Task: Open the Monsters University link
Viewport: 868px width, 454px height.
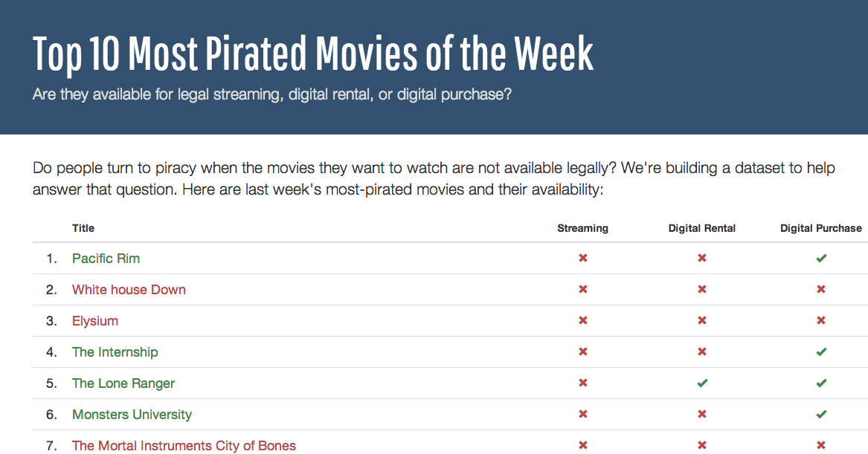Action: [132, 415]
